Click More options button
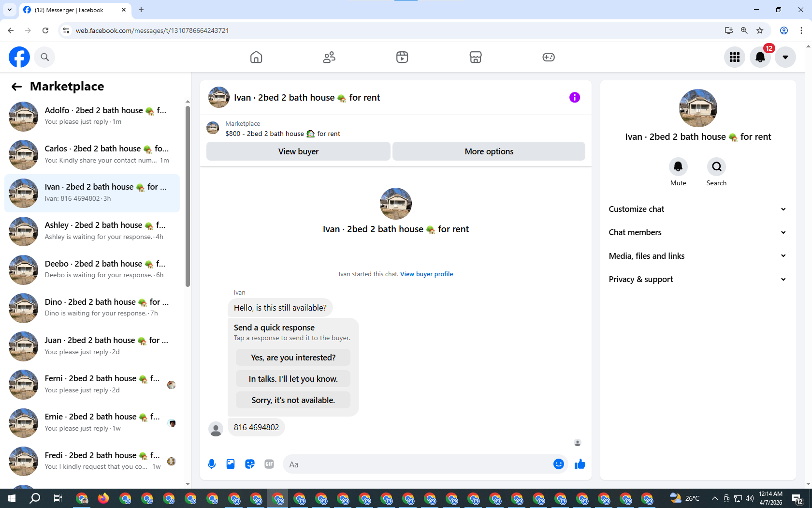The height and width of the screenshot is (508, 812). 489,151
